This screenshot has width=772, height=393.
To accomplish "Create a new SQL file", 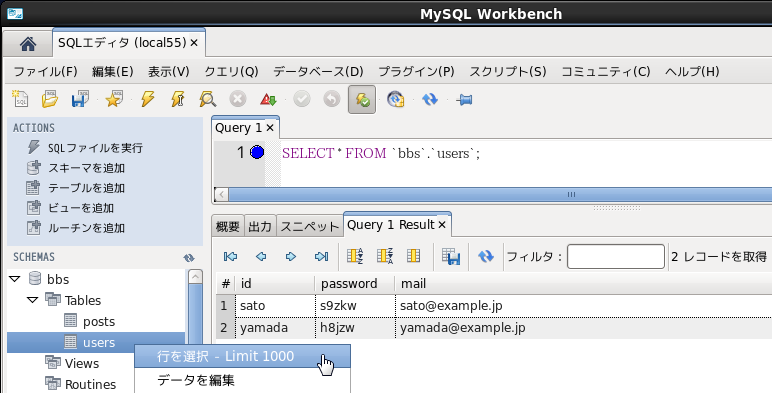I will [20, 99].
